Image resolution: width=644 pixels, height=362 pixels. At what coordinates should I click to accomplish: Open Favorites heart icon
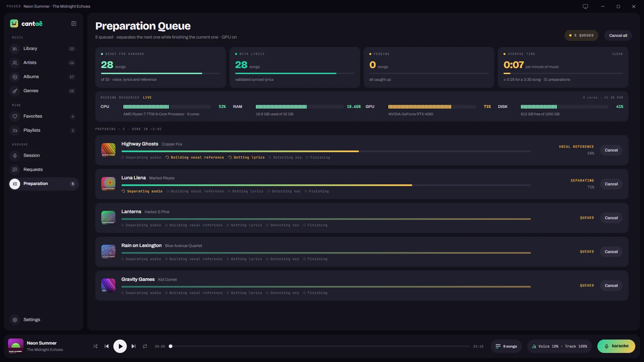tap(15, 116)
